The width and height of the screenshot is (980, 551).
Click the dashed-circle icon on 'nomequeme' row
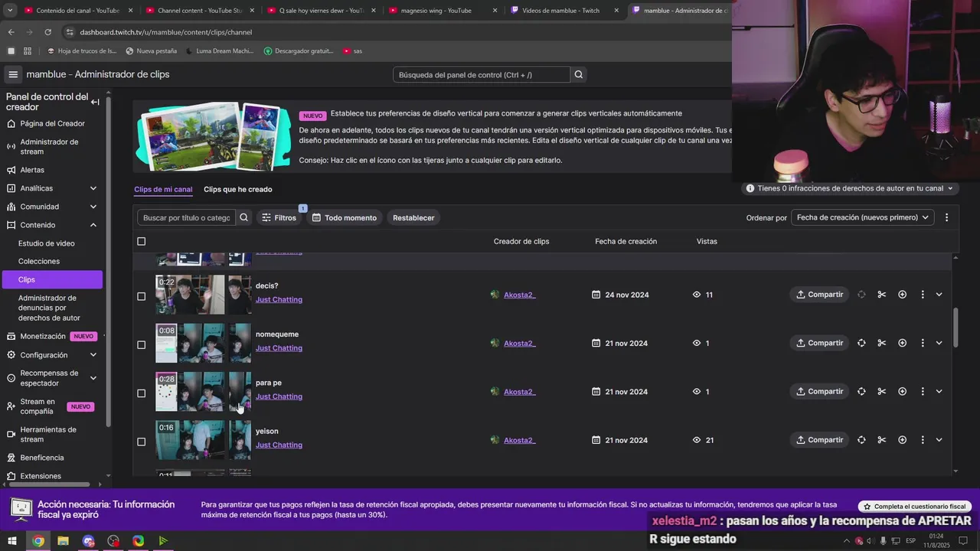[861, 343]
